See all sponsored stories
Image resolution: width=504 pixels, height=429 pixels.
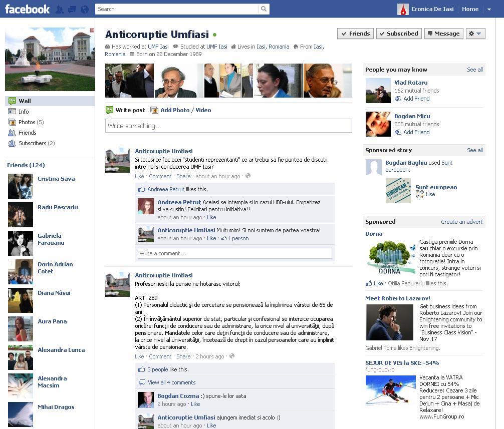(475, 150)
